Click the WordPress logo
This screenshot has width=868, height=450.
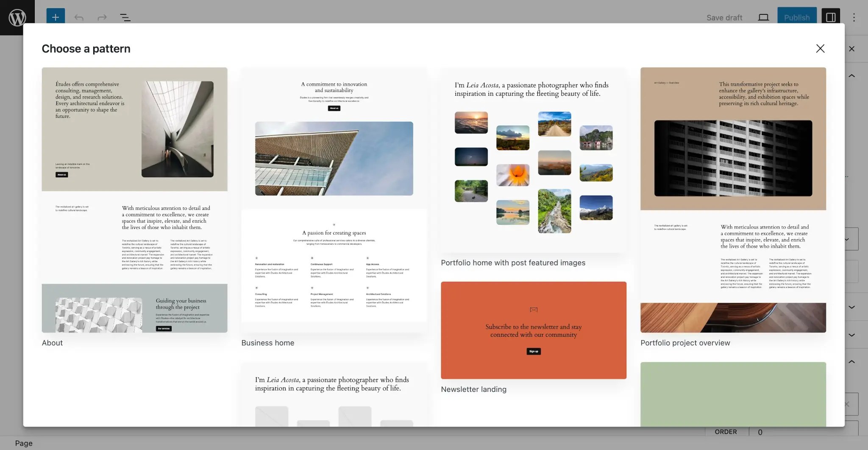click(x=17, y=17)
